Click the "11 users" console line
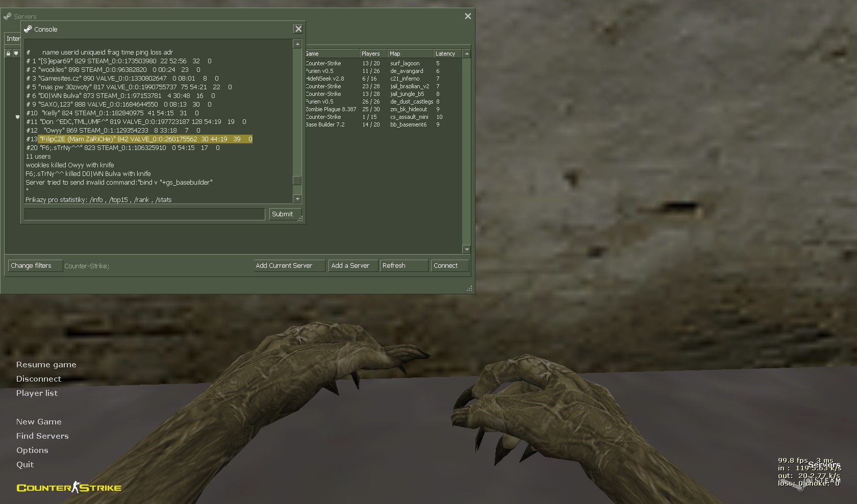The height and width of the screenshot is (504, 857). (38, 157)
